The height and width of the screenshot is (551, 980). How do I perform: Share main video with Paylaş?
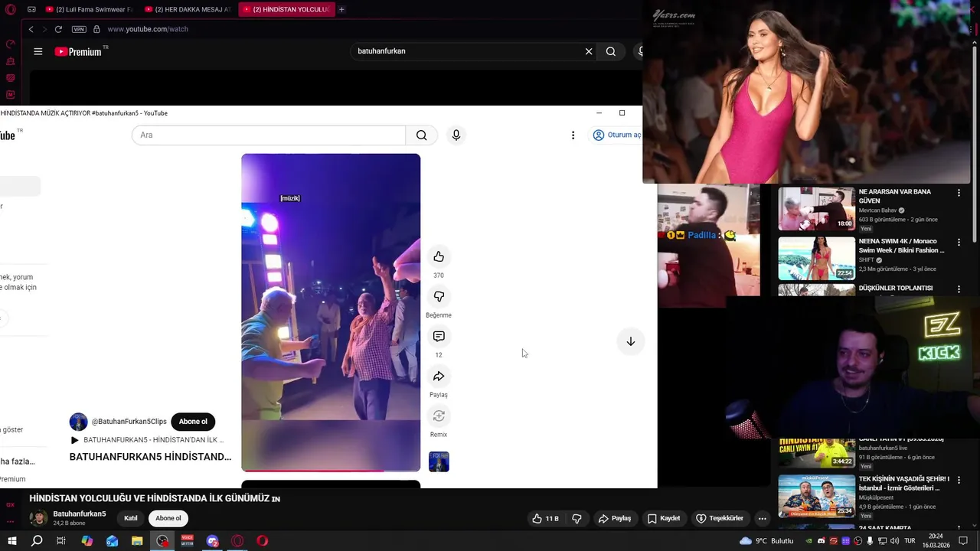615,518
